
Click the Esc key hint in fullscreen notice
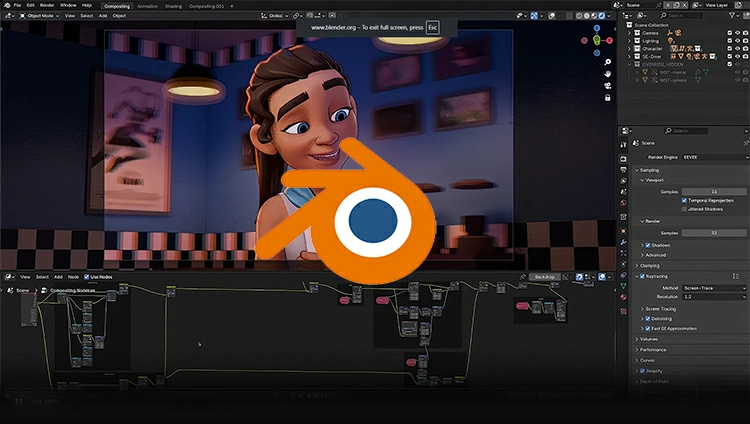tap(432, 27)
